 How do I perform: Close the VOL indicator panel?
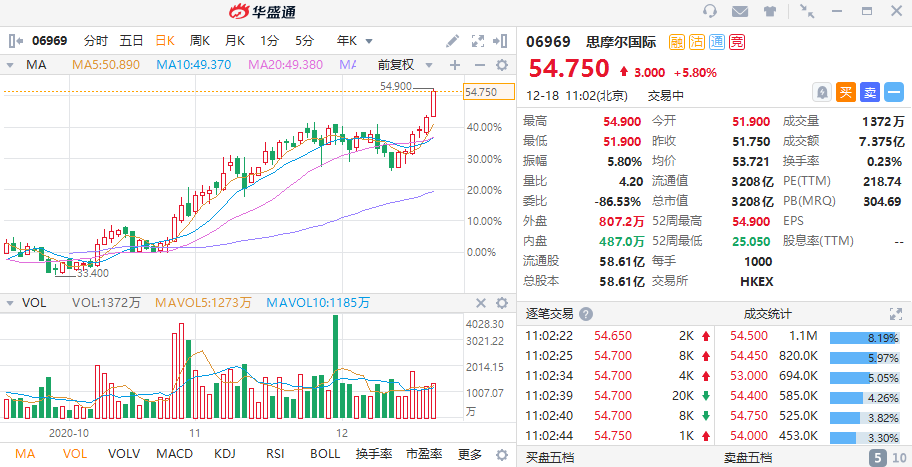[481, 302]
